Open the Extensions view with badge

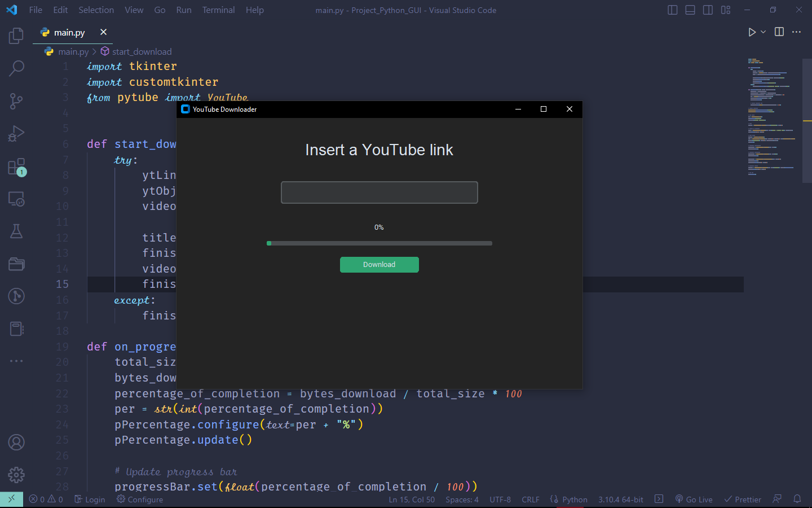click(x=16, y=167)
